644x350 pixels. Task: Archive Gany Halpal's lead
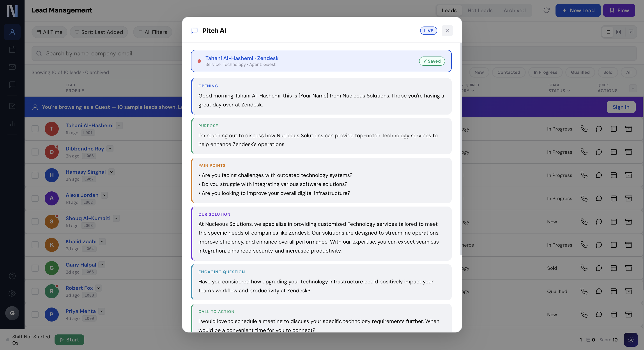628,268
